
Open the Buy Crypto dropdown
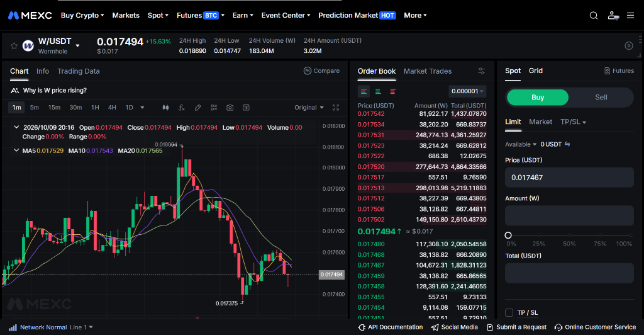click(82, 15)
